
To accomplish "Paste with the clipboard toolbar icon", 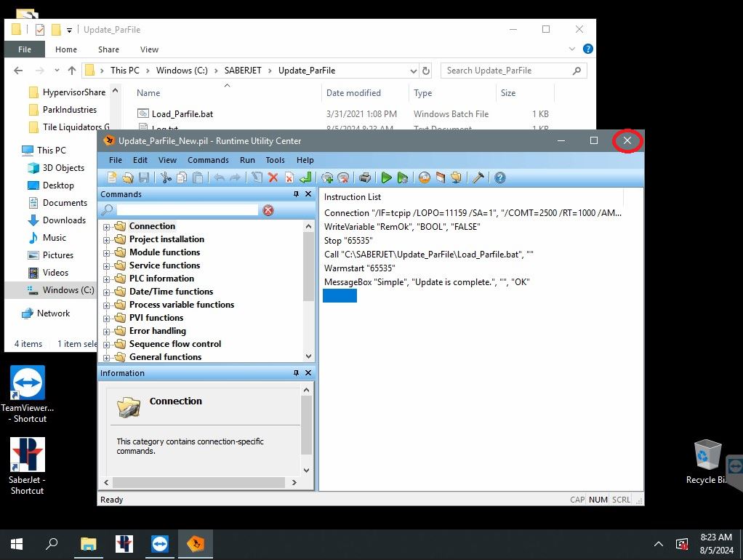I will 198,177.
